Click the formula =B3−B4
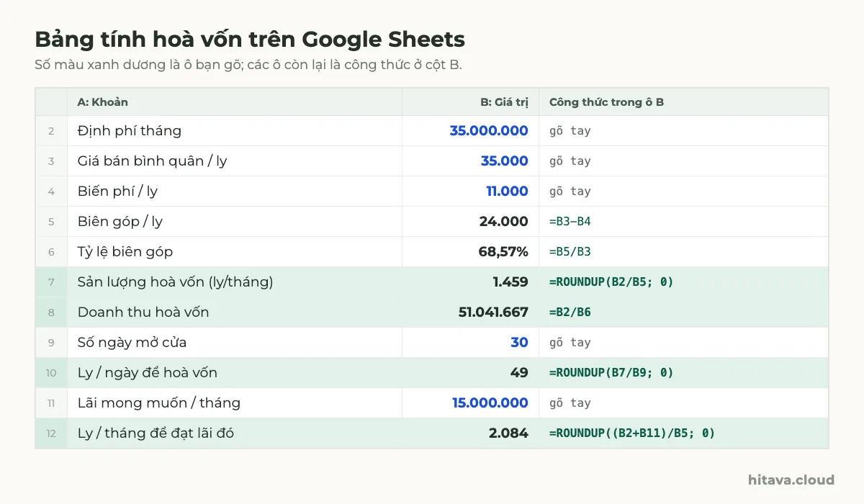 pyautogui.click(x=570, y=222)
